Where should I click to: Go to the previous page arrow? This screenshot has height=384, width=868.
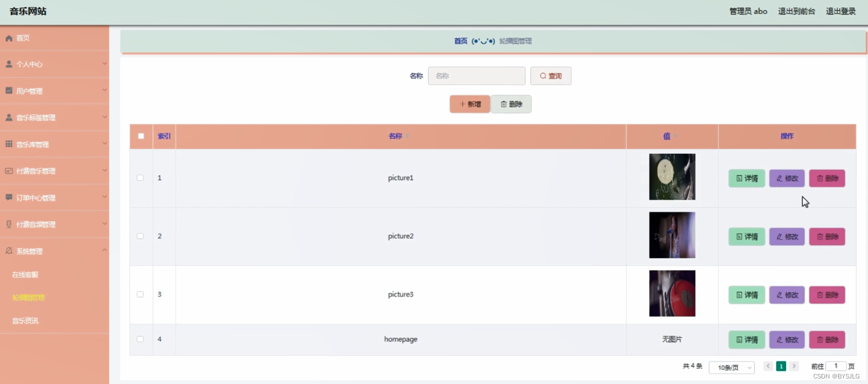tap(768, 366)
